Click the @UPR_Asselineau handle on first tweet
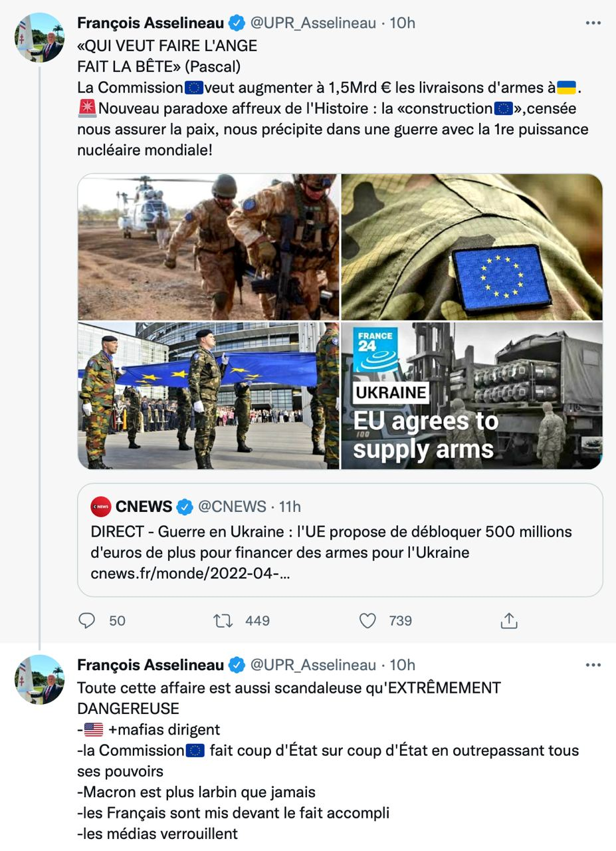The image size is (616, 851). click(313, 23)
